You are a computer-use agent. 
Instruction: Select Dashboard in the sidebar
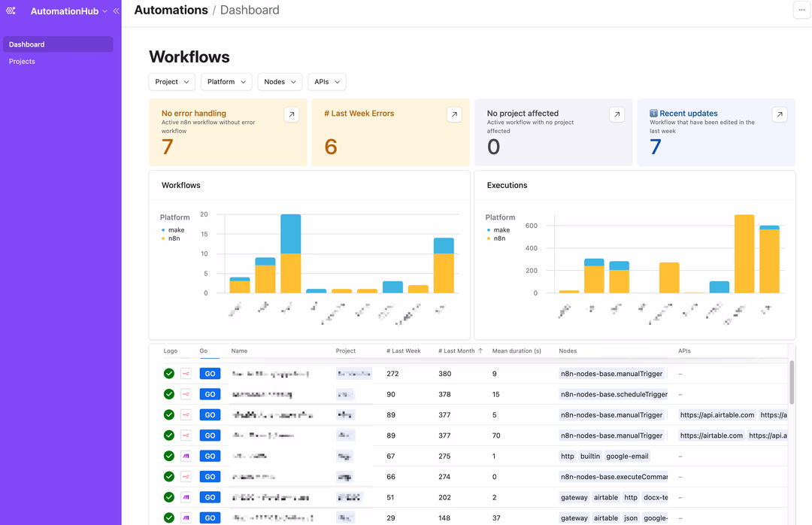tap(27, 44)
